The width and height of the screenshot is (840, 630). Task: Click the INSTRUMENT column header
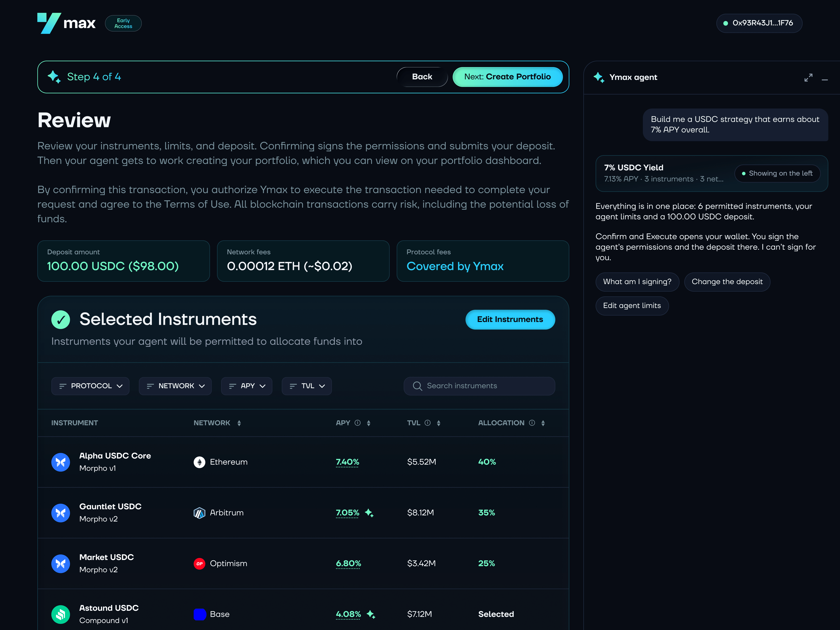coord(74,423)
